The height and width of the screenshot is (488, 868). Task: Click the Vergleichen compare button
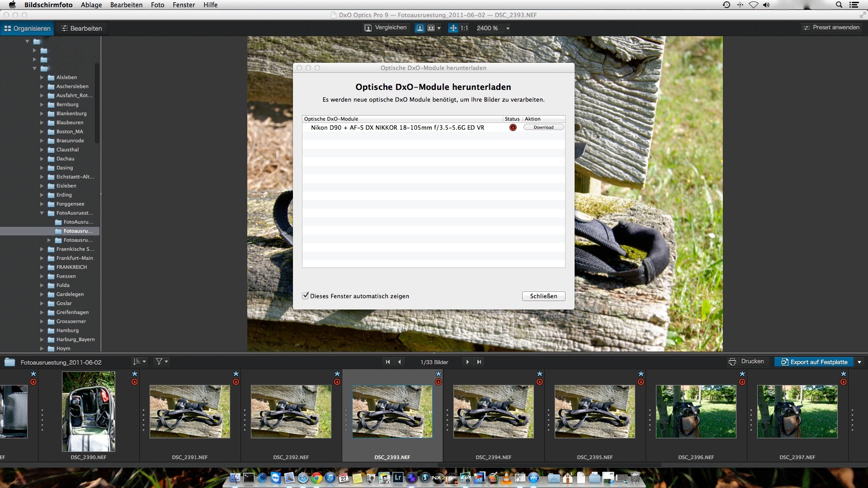click(x=386, y=28)
